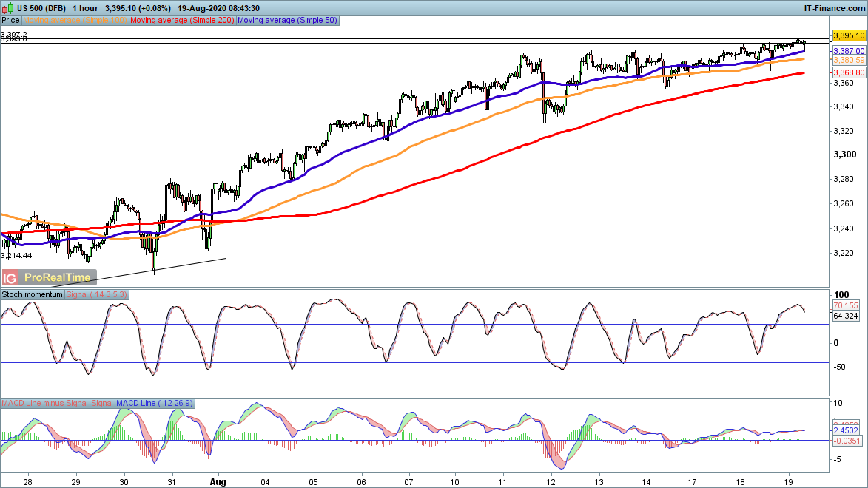The width and height of the screenshot is (868, 488).
Task: Open the Stoch momentum indicator label
Action: coord(33,294)
